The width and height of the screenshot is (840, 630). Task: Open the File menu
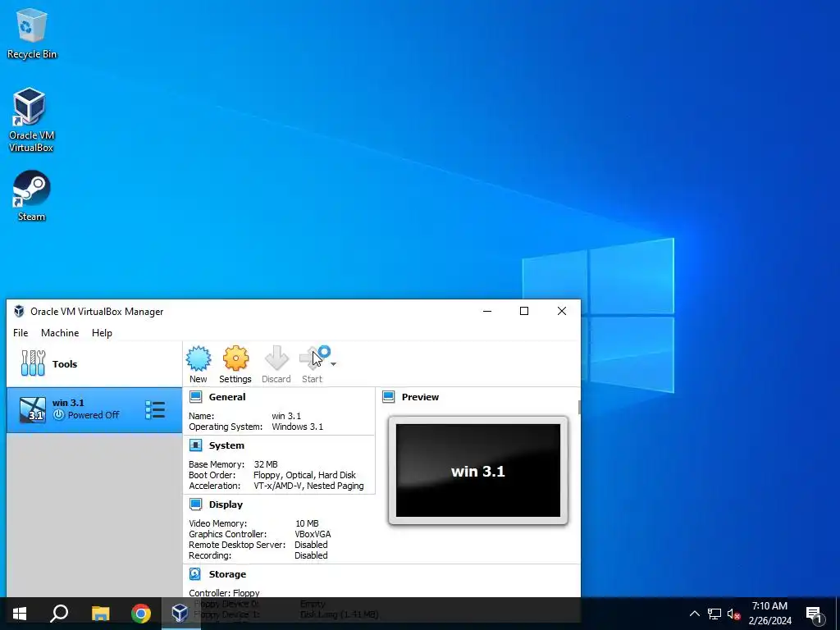21,333
